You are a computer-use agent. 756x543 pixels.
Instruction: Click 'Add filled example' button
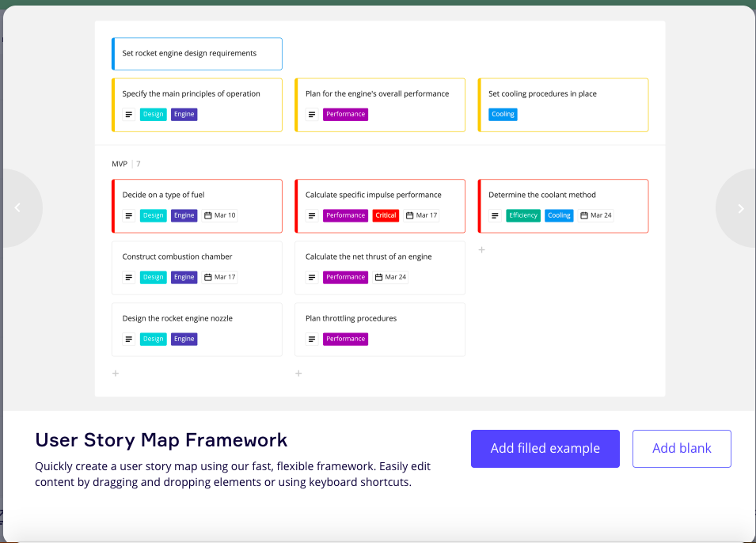coord(545,448)
